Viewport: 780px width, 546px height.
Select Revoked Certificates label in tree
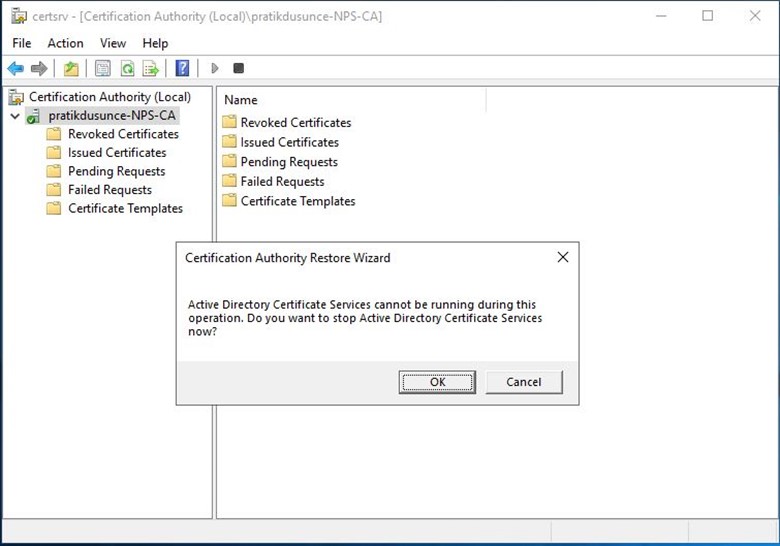[123, 134]
